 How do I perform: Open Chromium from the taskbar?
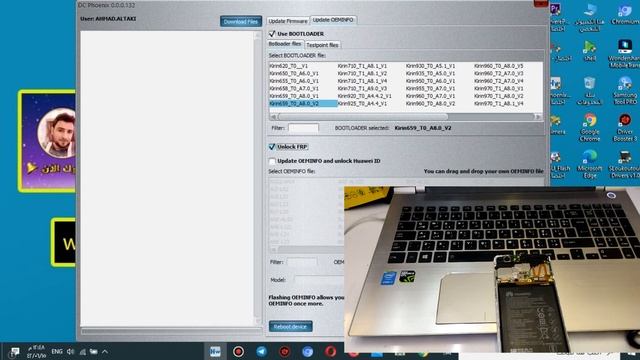(307, 351)
